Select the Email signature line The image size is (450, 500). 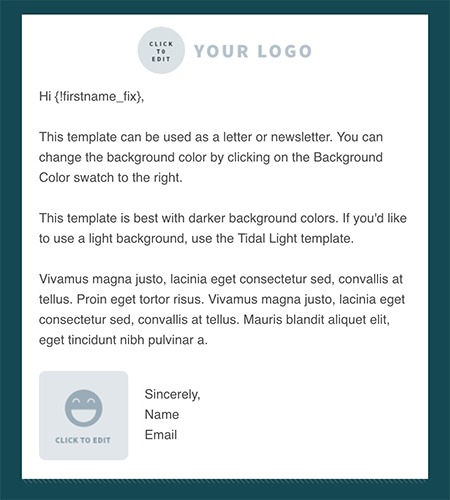(161, 435)
